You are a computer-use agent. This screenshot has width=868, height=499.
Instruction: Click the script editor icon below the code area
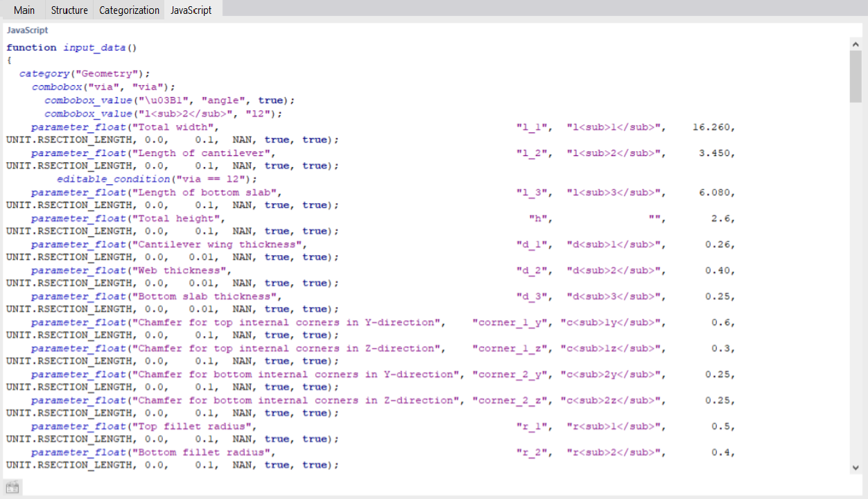tap(12, 487)
